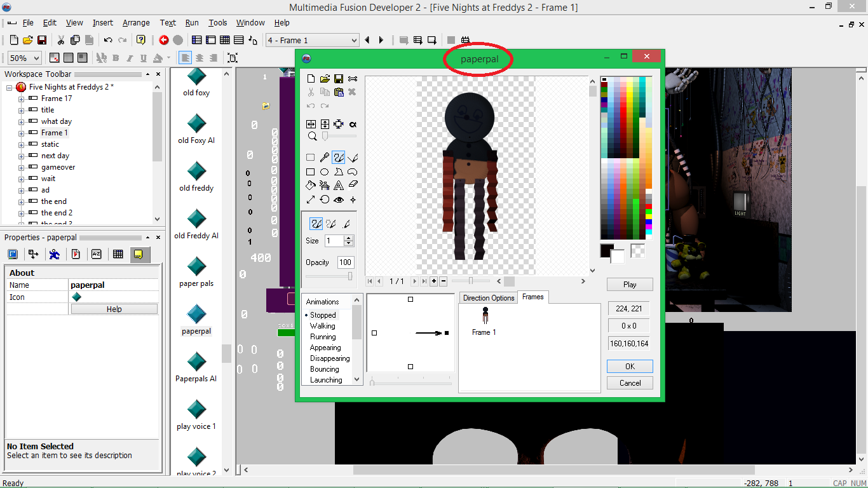This screenshot has height=488, width=868.
Task: Select the Ellipse shape tool
Action: pos(325,172)
